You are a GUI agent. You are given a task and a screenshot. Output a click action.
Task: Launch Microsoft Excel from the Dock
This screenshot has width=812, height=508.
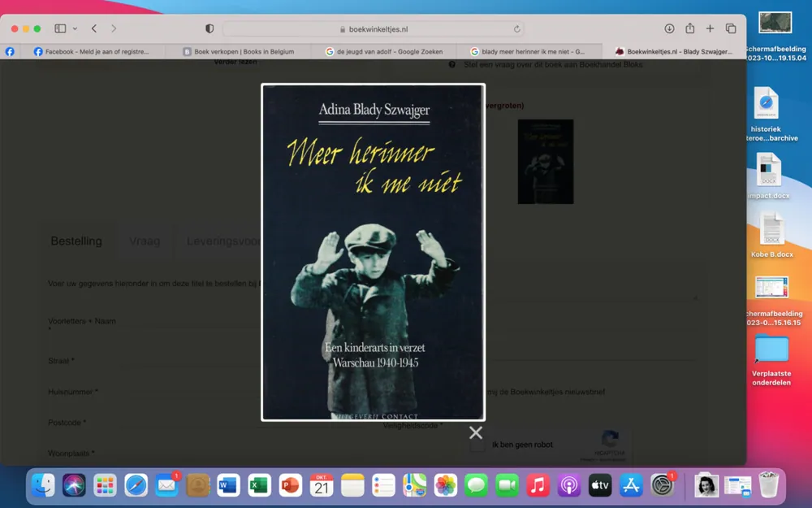click(x=260, y=486)
